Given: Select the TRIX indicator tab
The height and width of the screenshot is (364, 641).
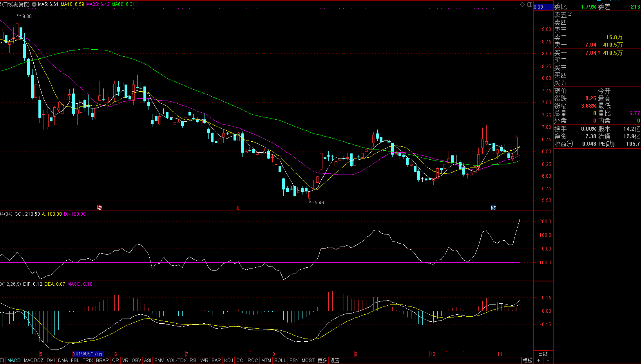Looking at the screenshot, I should coord(88,360).
